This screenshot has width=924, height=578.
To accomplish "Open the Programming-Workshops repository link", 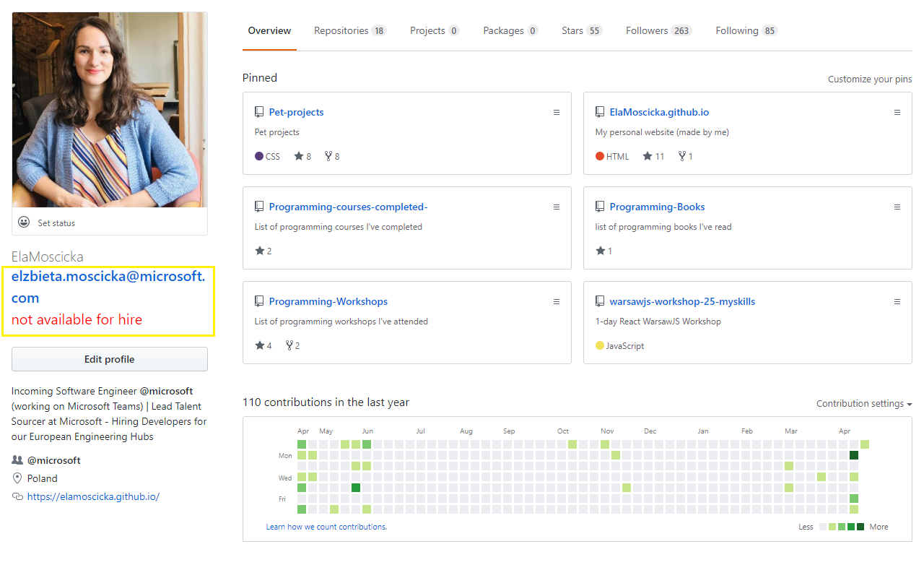I will coord(328,301).
